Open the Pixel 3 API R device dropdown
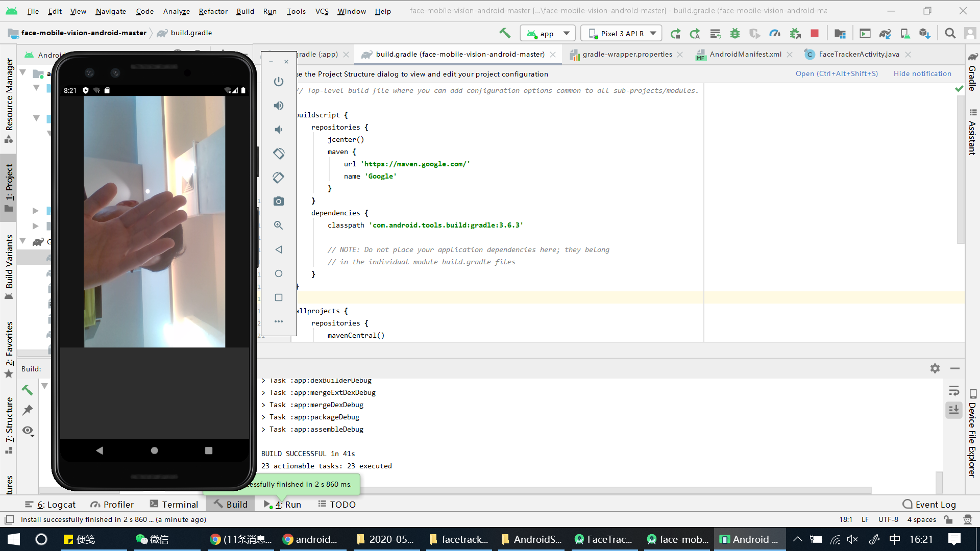980x551 pixels. (x=621, y=33)
